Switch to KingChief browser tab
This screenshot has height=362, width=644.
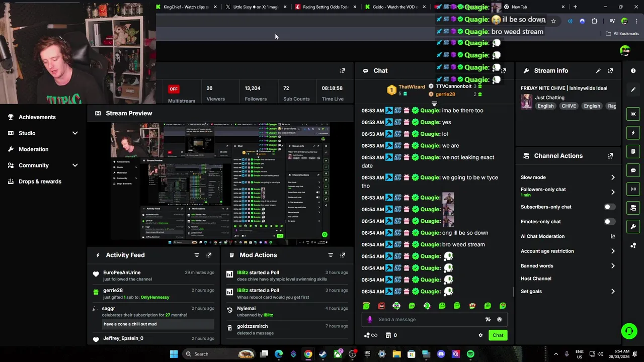[x=186, y=7]
